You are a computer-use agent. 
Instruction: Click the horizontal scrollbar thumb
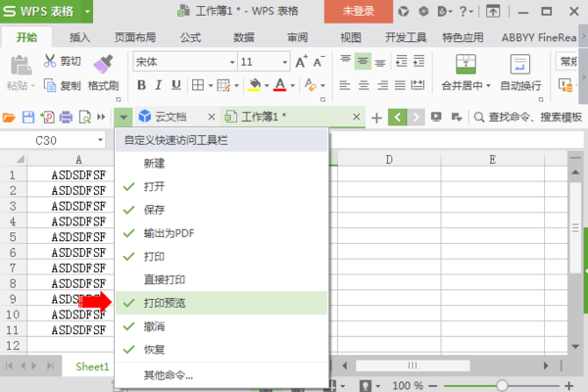pos(413,366)
